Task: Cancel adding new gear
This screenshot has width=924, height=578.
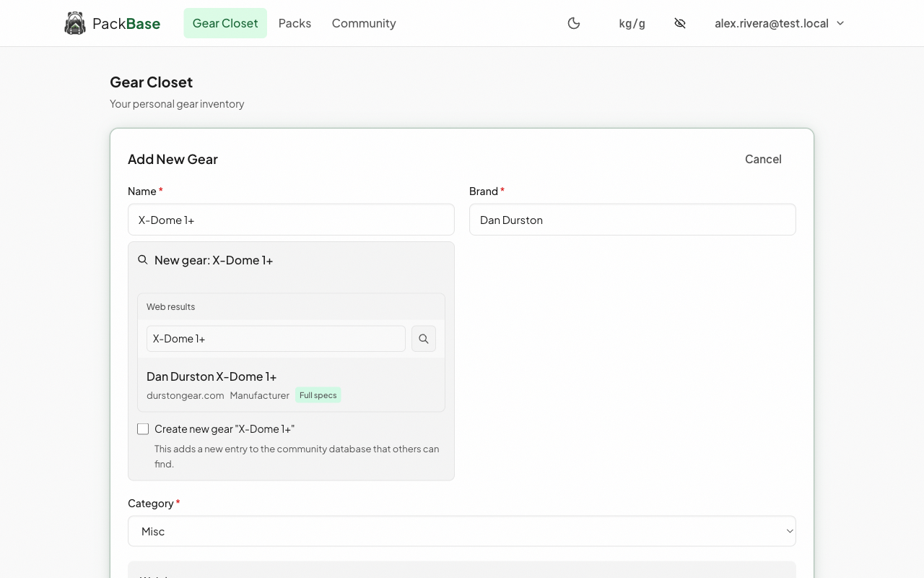Action: pyautogui.click(x=763, y=159)
